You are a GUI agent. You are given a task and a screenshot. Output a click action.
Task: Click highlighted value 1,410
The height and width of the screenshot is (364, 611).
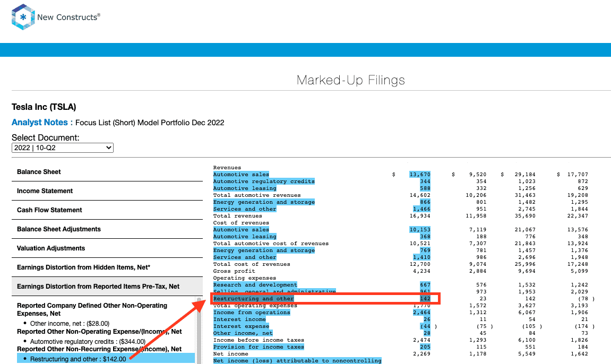coord(421,257)
